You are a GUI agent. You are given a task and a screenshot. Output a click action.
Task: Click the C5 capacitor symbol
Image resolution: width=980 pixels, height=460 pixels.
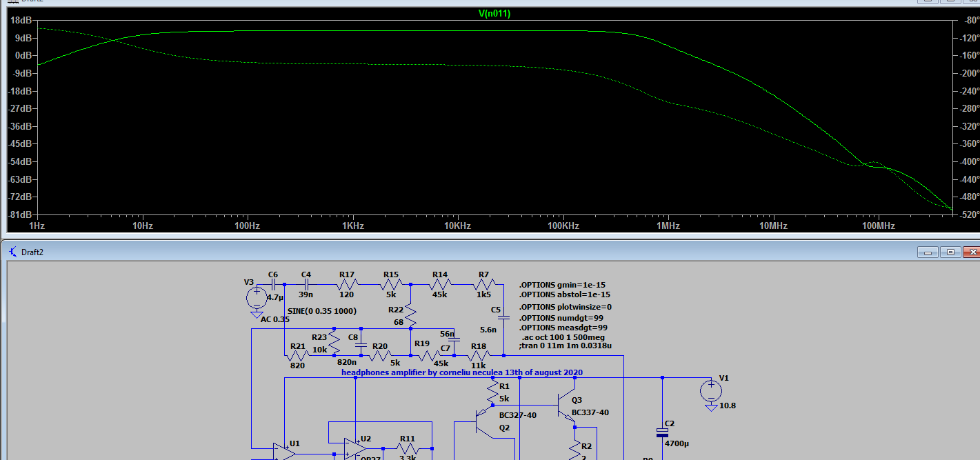click(x=504, y=318)
